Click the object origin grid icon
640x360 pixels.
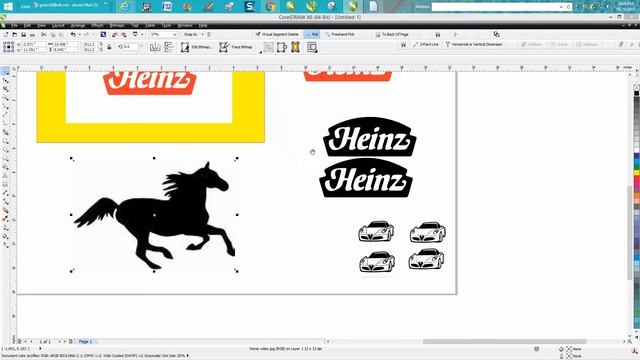pyautogui.click(x=9, y=47)
